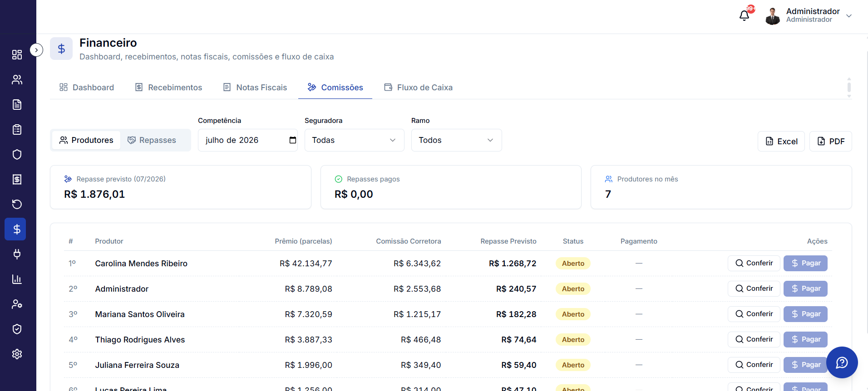Select the active Financeiro dollar sidebar icon

(x=15, y=229)
